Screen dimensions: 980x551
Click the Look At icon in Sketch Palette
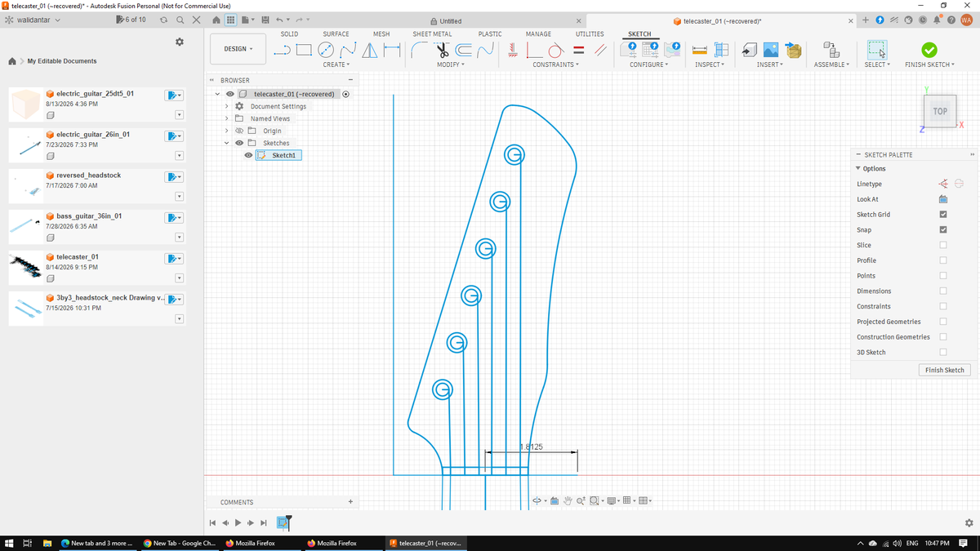942,199
